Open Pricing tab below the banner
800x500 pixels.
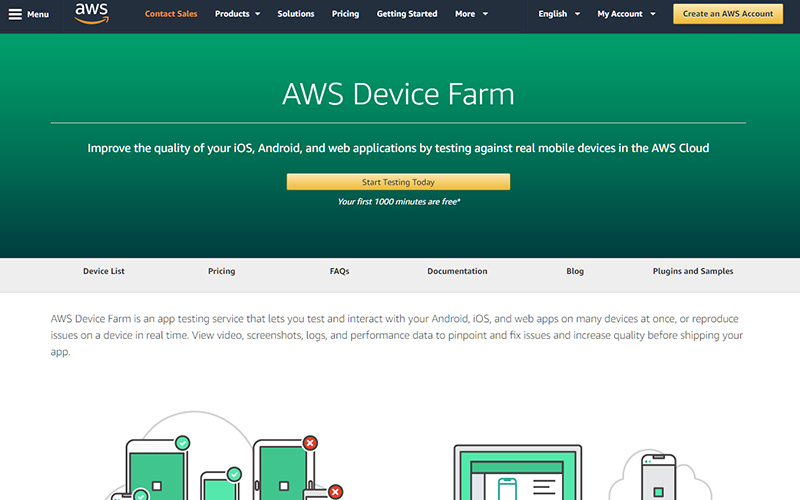(221, 271)
